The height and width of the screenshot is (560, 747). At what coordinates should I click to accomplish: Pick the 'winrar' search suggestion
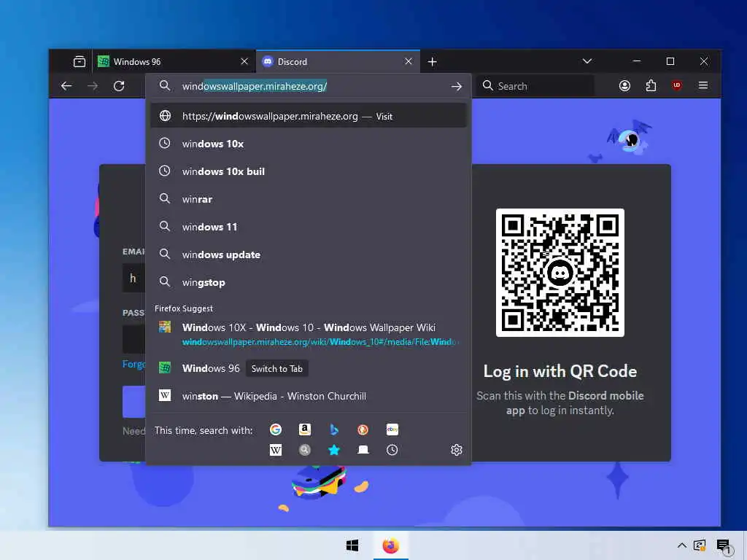pos(309,199)
